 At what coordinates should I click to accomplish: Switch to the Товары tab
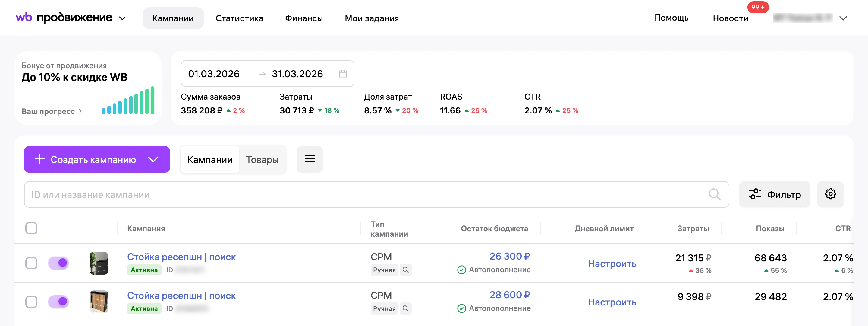tap(262, 160)
